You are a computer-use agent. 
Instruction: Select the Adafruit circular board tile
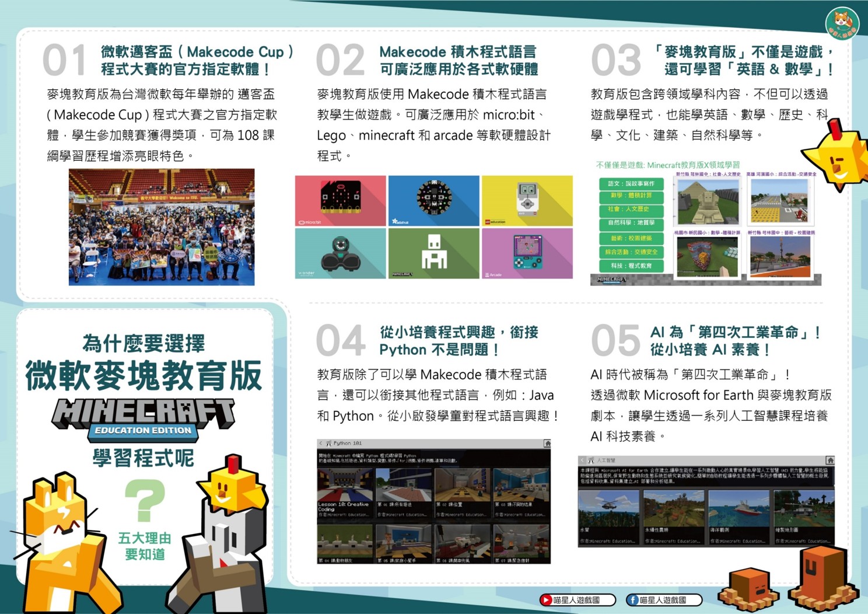(x=434, y=201)
